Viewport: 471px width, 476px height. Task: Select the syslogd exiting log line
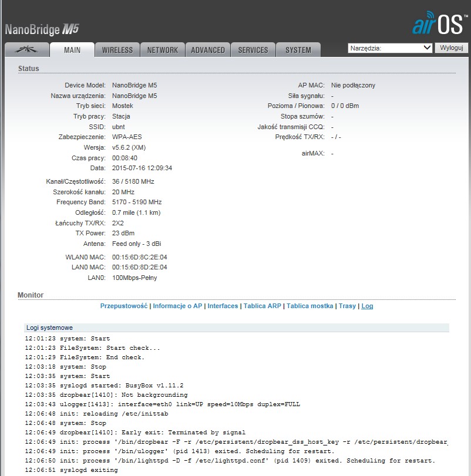click(x=72, y=470)
